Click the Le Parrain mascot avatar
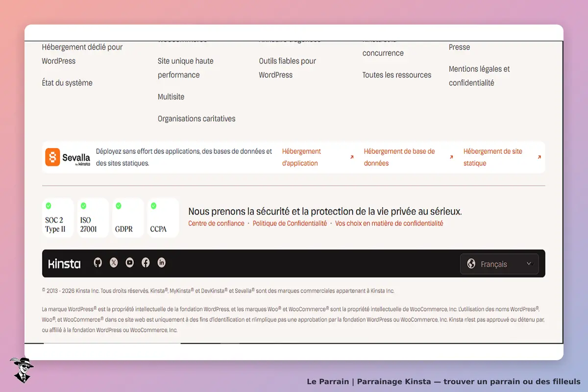Viewport: 588px width, 392px height. [x=22, y=370]
